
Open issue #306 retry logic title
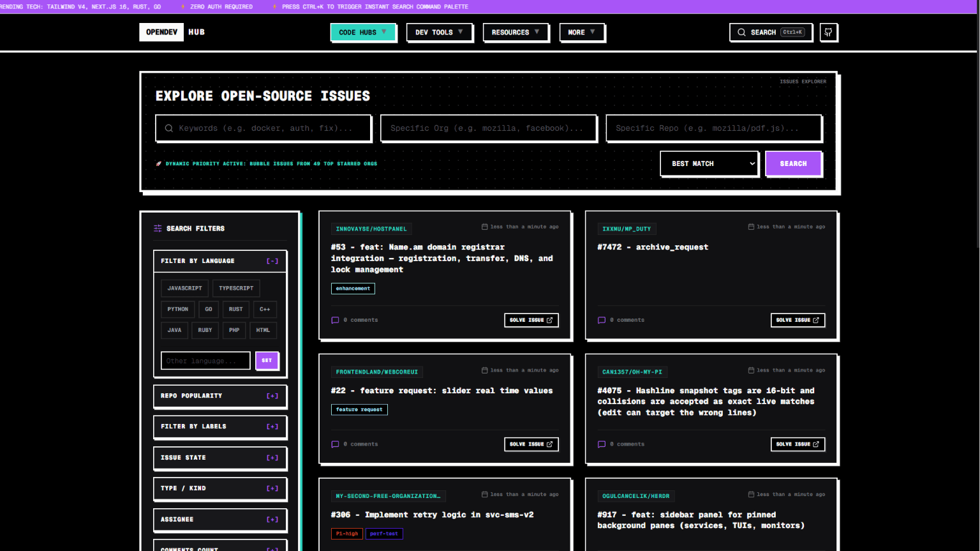[x=432, y=515]
